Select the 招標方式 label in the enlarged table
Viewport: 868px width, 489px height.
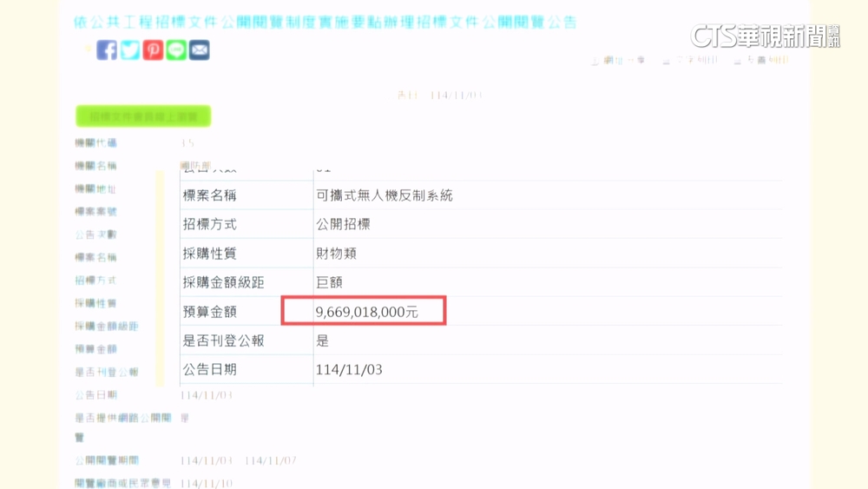pos(210,224)
